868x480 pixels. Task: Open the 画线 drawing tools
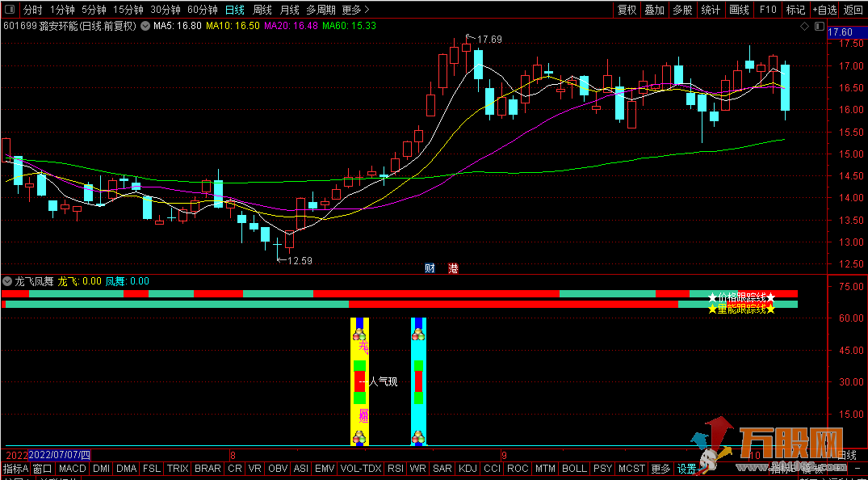[x=739, y=10]
